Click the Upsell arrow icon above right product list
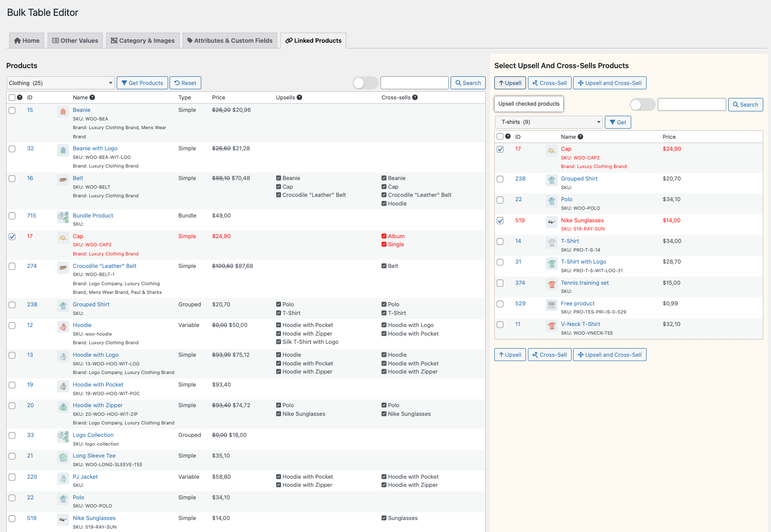The image size is (771, 532). pos(502,83)
